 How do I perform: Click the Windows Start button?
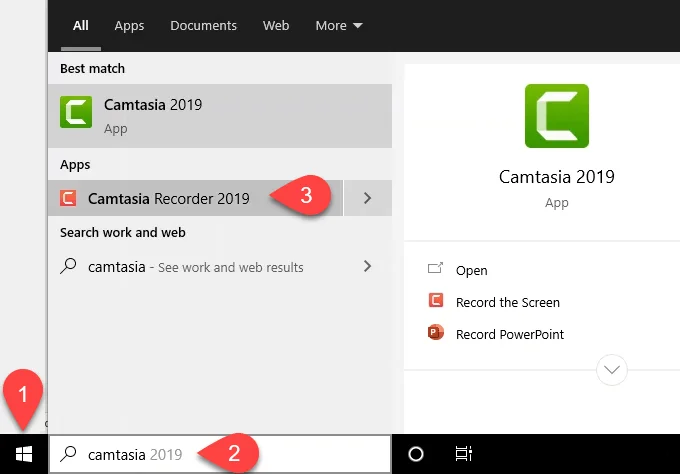click(x=23, y=454)
